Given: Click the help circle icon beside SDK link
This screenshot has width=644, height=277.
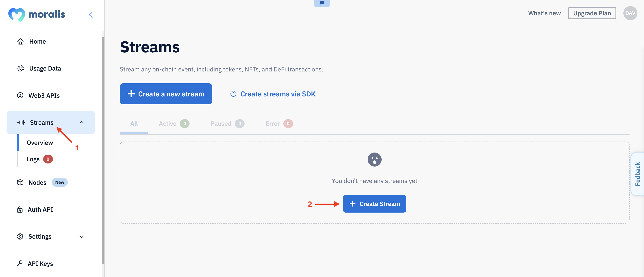Looking at the screenshot, I should [x=233, y=94].
